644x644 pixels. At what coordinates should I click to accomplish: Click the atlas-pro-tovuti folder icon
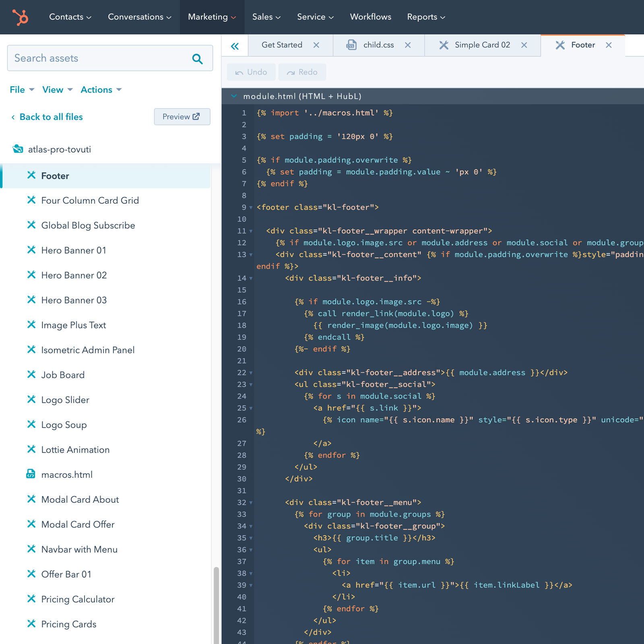point(18,149)
